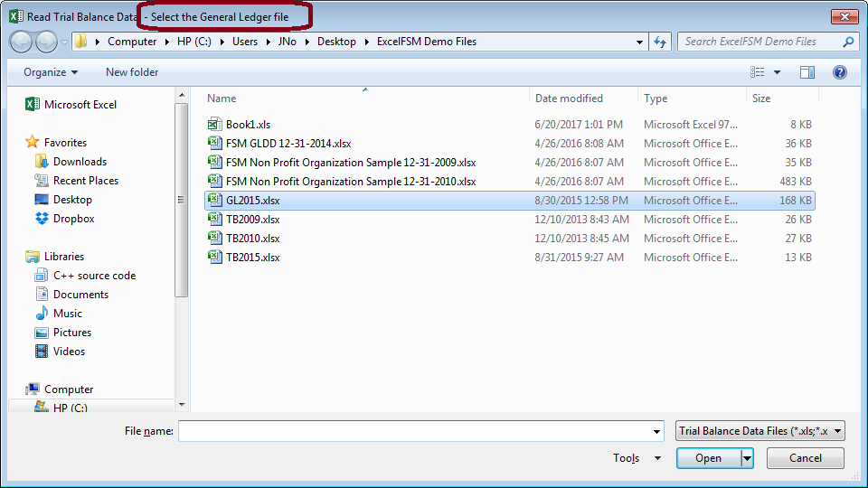Click the Refresh button beside address bar
The width and height of the screenshot is (868, 488).
coord(660,42)
